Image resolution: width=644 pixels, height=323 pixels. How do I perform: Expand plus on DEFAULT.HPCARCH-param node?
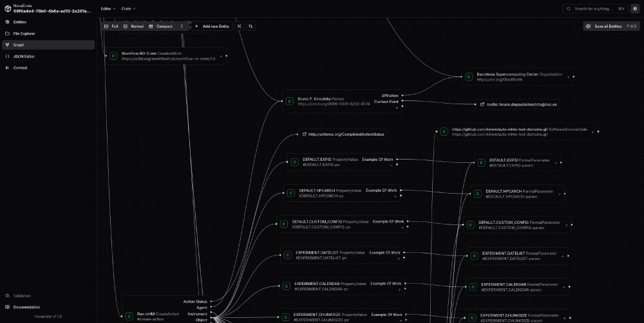point(560,194)
